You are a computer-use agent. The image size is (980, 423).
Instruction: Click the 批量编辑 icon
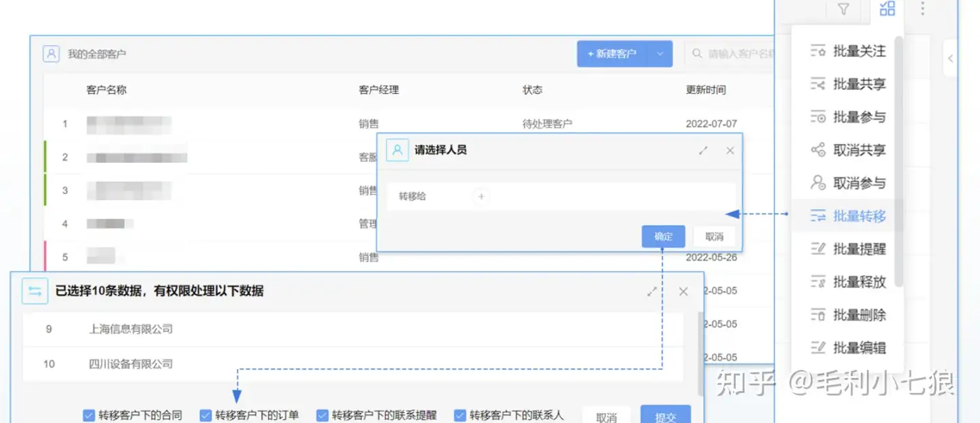point(818,348)
